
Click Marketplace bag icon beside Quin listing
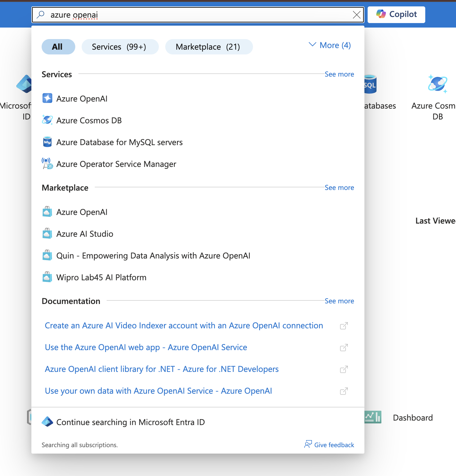coord(47,255)
